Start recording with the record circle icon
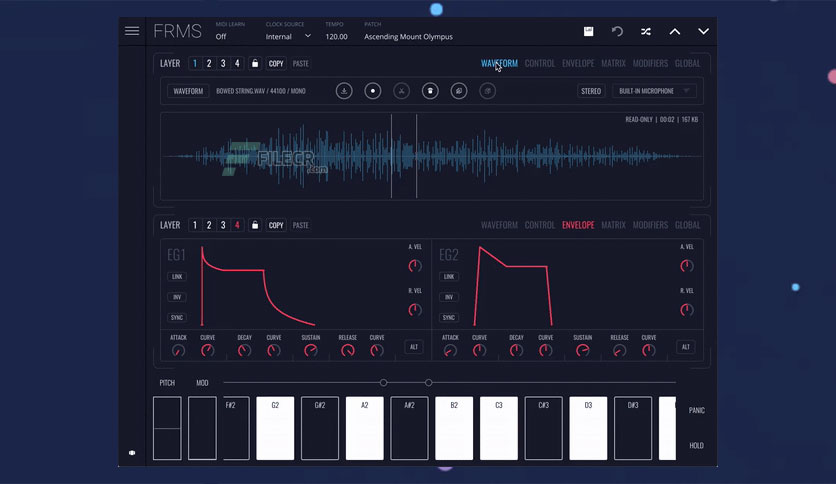 [x=373, y=91]
